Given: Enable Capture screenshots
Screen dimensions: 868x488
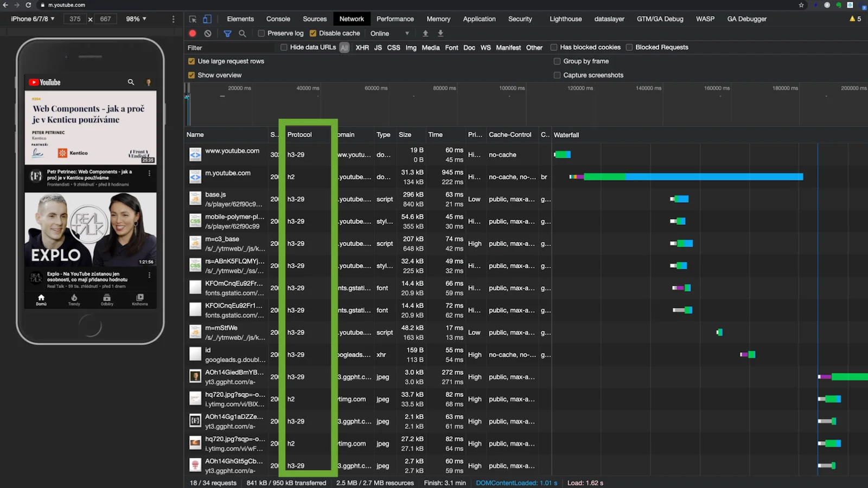Looking at the screenshot, I should [x=557, y=75].
